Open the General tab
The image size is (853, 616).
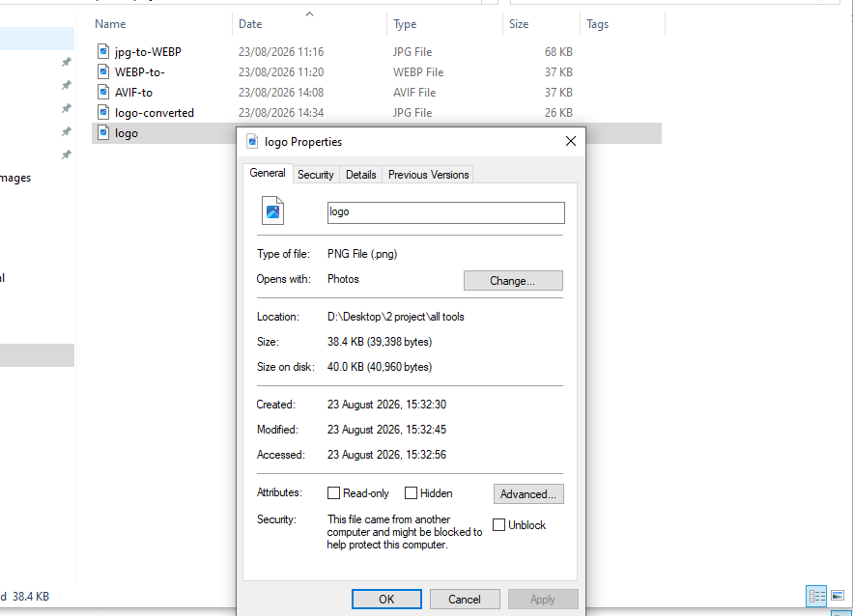tap(268, 173)
